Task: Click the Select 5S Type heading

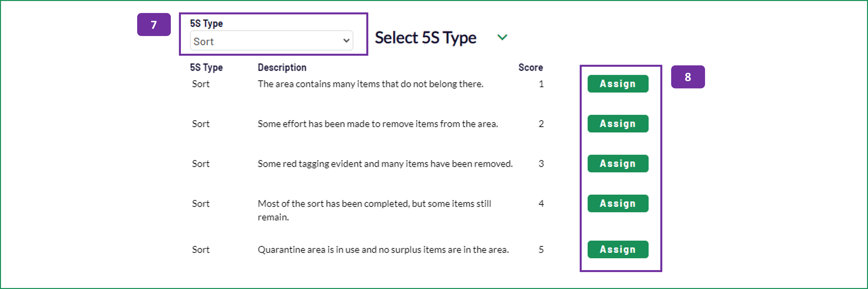Action: (425, 37)
